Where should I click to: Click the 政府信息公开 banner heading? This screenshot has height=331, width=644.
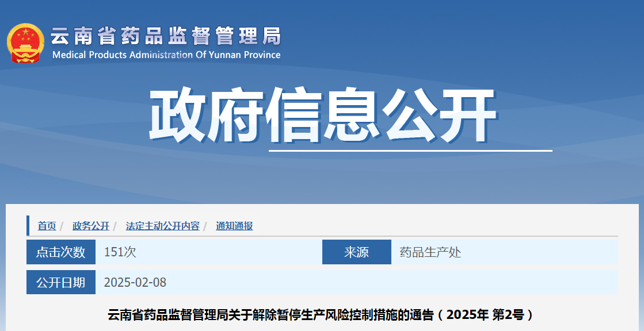[323, 116]
